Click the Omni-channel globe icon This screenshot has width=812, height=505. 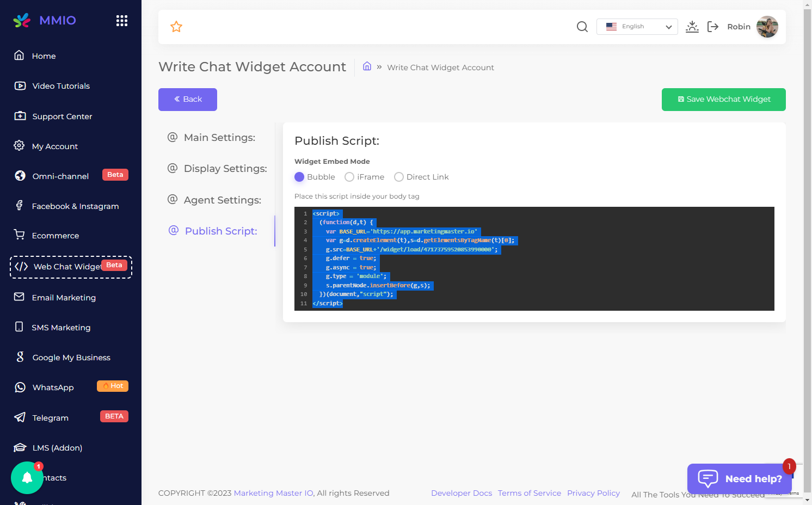pos(20,175)
